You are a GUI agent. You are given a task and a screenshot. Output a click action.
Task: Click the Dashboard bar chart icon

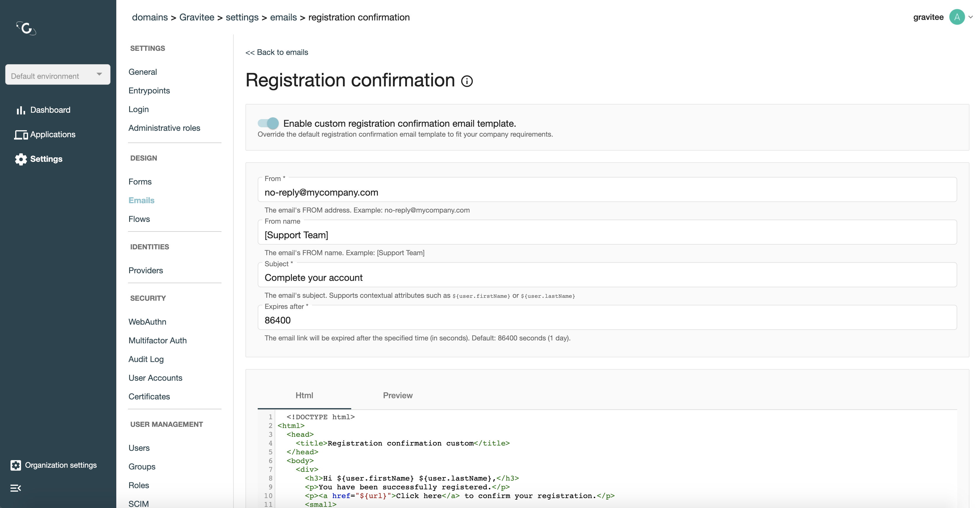click(x=20, y=110)
